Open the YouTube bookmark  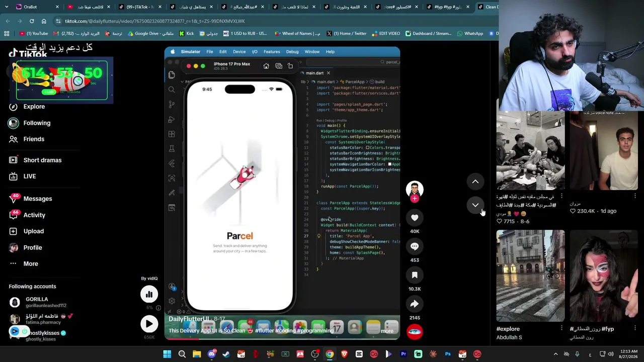[34, 34]
